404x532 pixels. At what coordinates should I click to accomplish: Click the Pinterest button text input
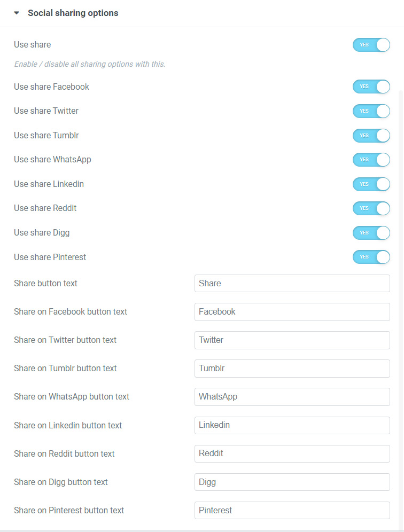(292, 511)
